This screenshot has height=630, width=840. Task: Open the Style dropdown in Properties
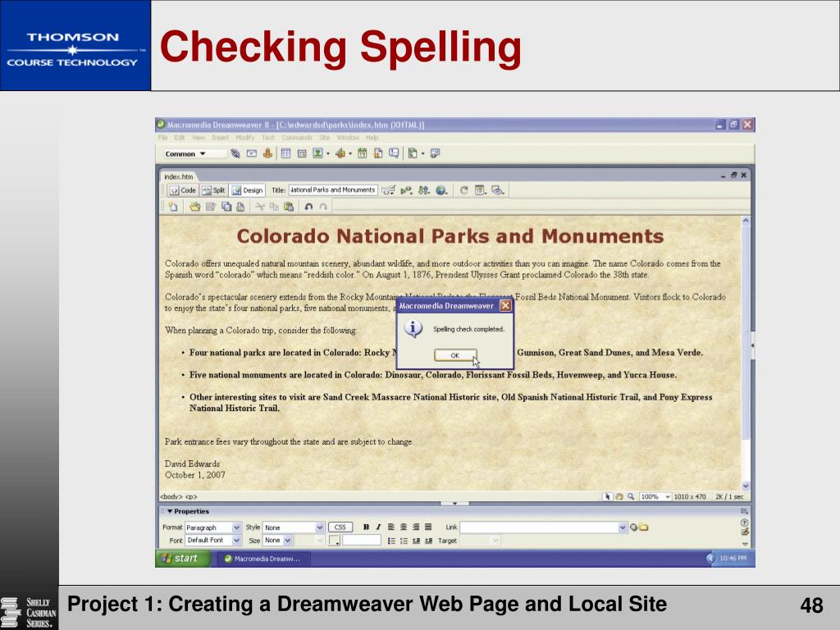[x=294, y=527]
